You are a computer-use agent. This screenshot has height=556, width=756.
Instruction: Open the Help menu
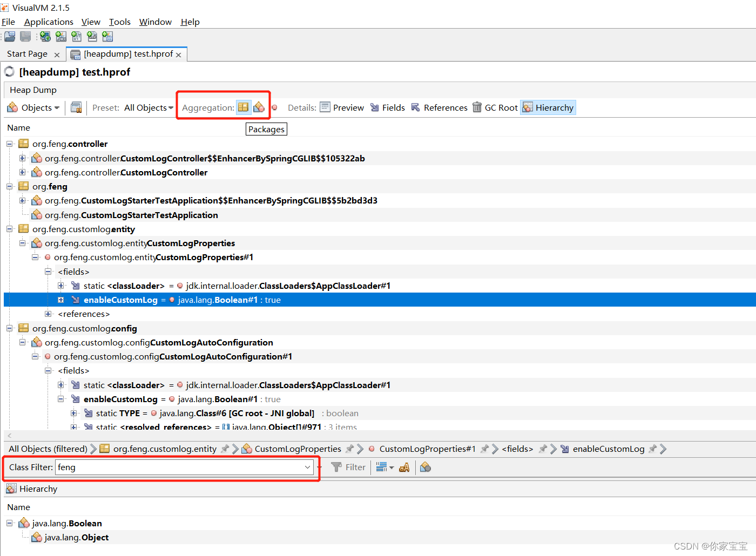point(190,22)
